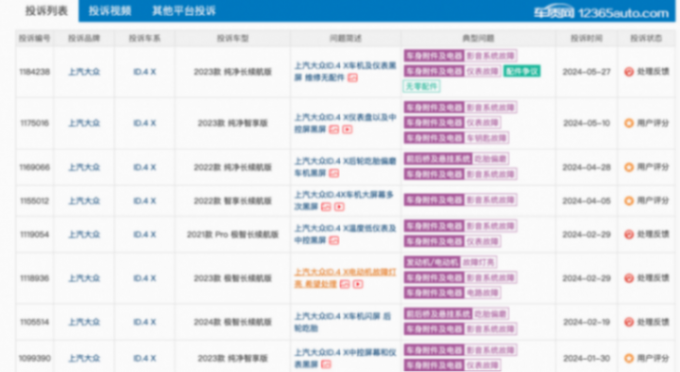Click ID.4 X series link in row 1119054
The height and width of the screenshot is (372, 680).
(144, 235)
